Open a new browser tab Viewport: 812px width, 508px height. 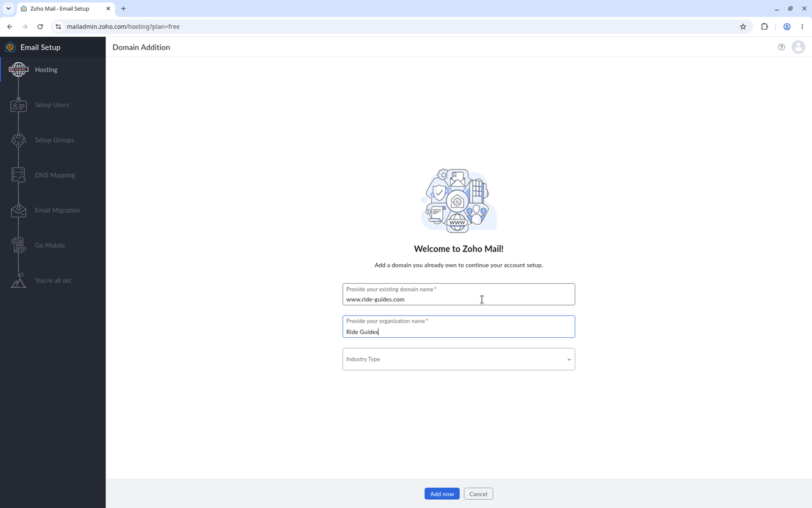click(x=124, y=9)
